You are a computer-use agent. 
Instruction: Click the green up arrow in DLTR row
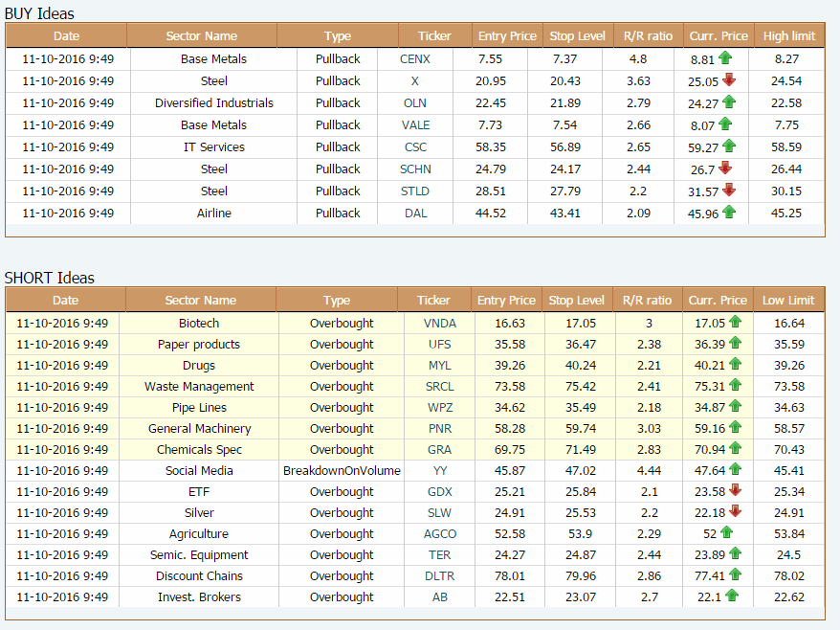point(735,574)
